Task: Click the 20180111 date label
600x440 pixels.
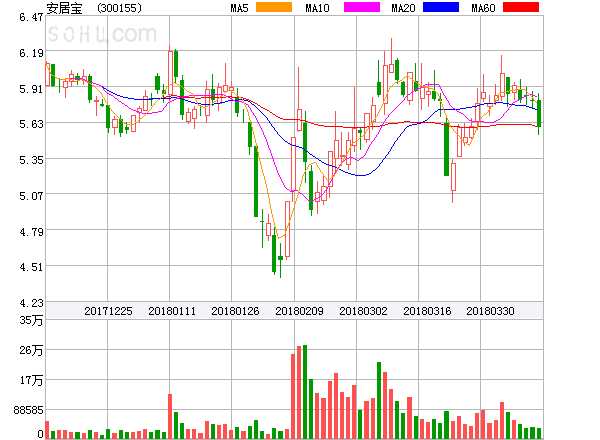Action: point(172,311)
